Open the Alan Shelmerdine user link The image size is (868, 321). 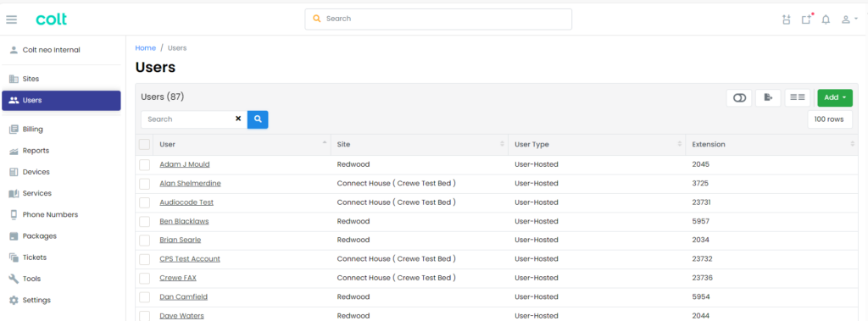tap(190, 183)
